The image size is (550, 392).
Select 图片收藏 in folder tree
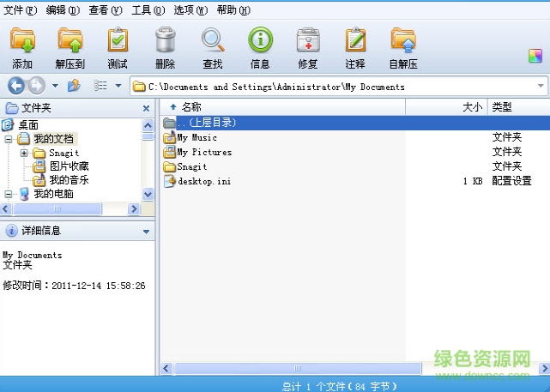tap(70, 166)
